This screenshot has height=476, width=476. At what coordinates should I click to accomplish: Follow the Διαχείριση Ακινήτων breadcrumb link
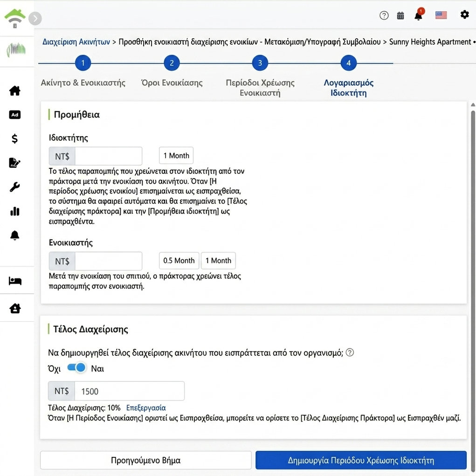(x=76, y=42)
